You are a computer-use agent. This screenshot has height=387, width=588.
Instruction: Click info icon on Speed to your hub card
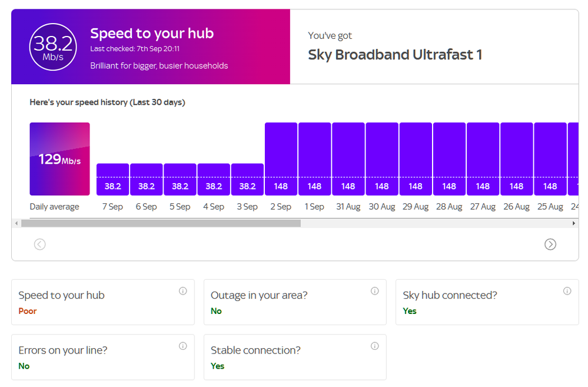182,291
